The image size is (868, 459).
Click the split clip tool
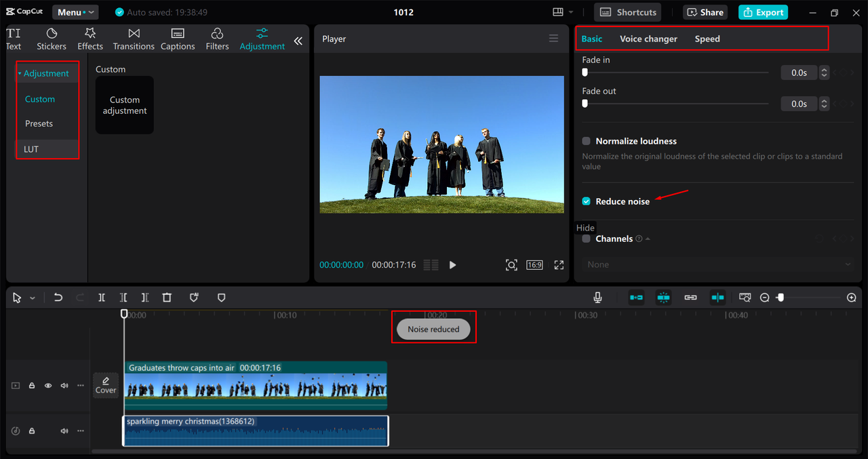(102, 298)
